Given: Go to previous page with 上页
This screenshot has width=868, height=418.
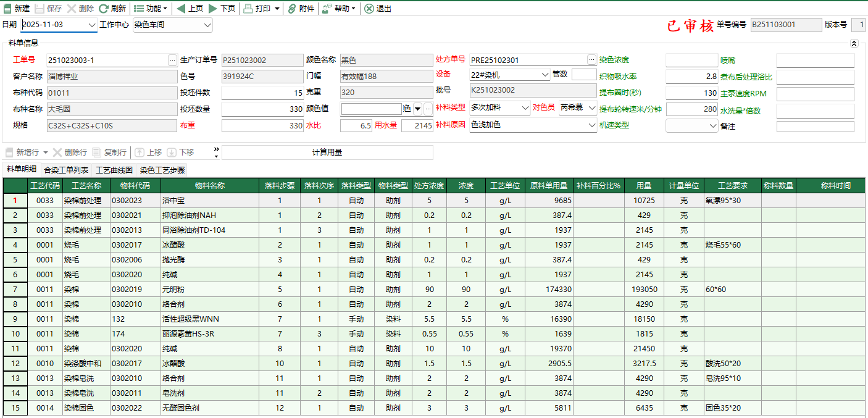Looking at the screenshot, I should [x=181, y=9].
